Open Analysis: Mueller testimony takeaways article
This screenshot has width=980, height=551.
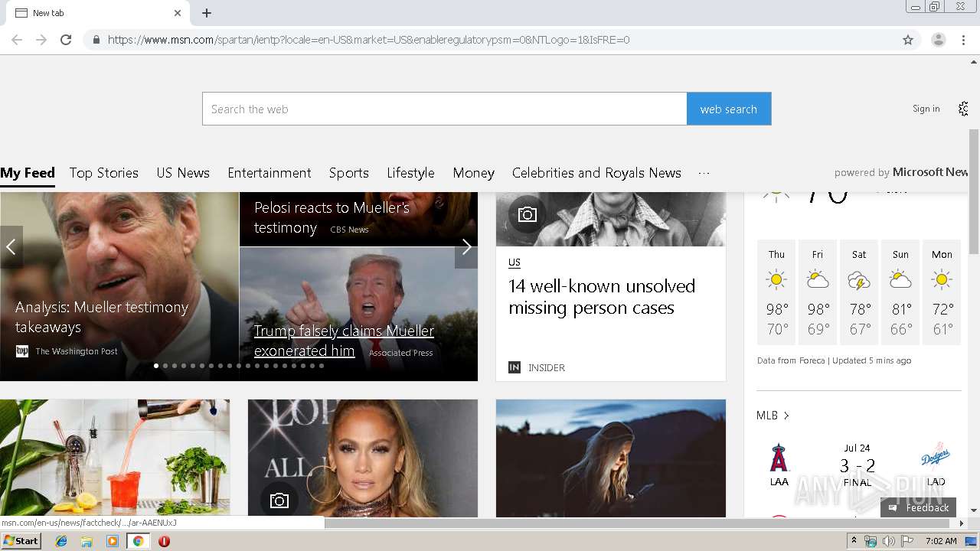pyautogui.click(x=102, y=317)
